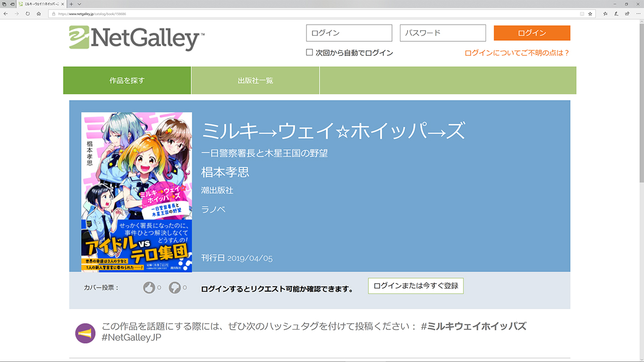Give the cover a thumbs-down vote
This screenshot has height=362, width=644.
click(175, 288)
